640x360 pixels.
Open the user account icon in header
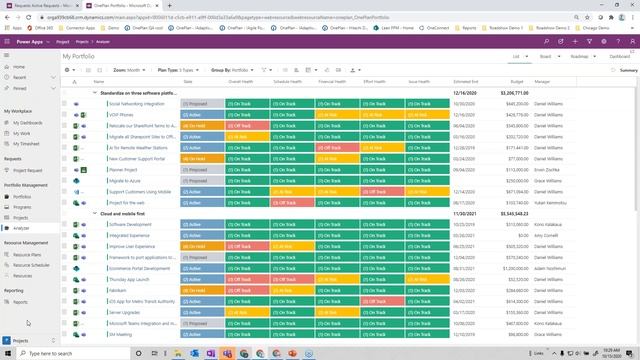[x=632, y=42]
